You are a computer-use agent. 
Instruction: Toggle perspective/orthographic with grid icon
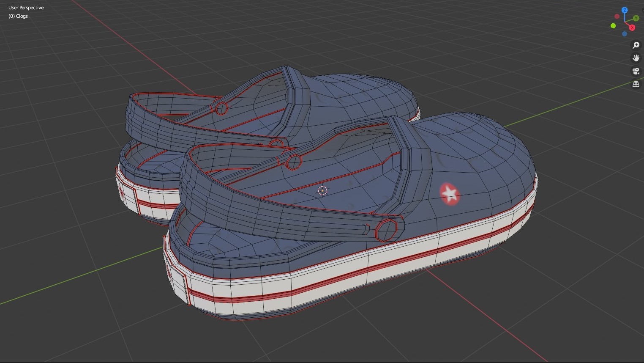pos(636,84)
